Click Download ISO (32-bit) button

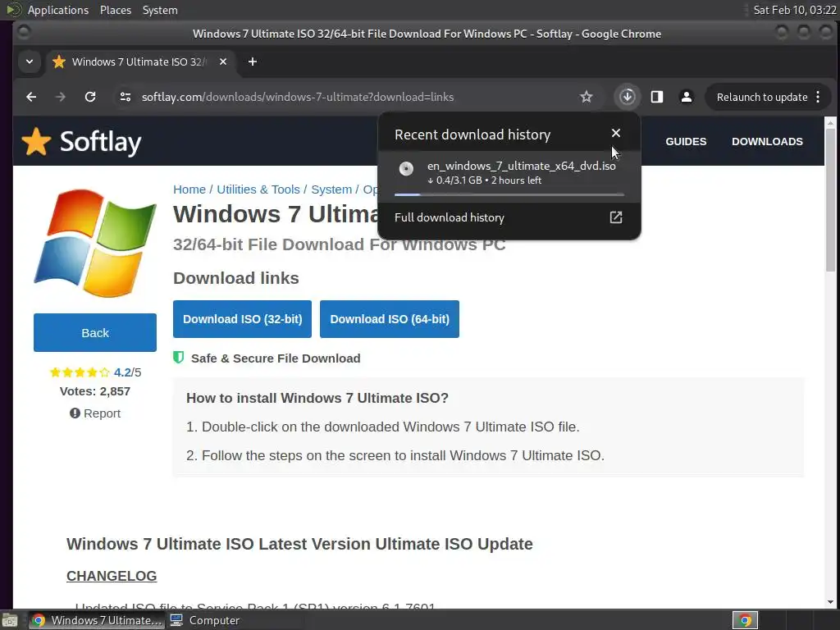(x=242, y=319)
